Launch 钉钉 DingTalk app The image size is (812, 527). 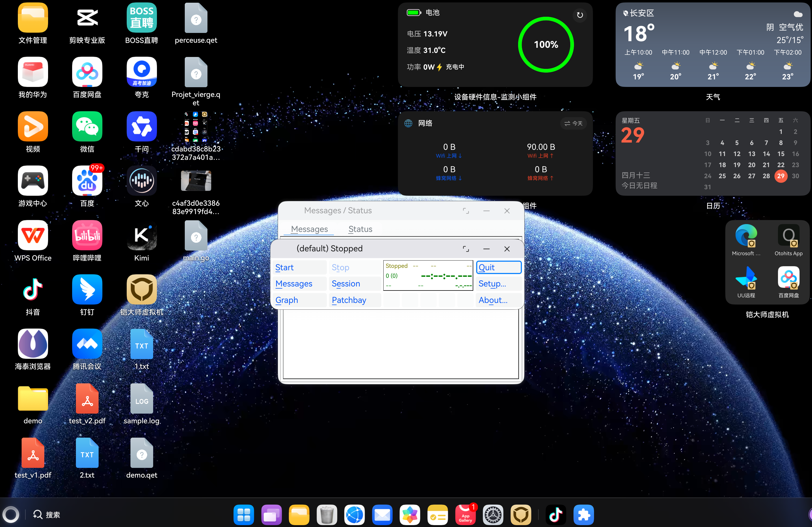(x=87, y=290)
